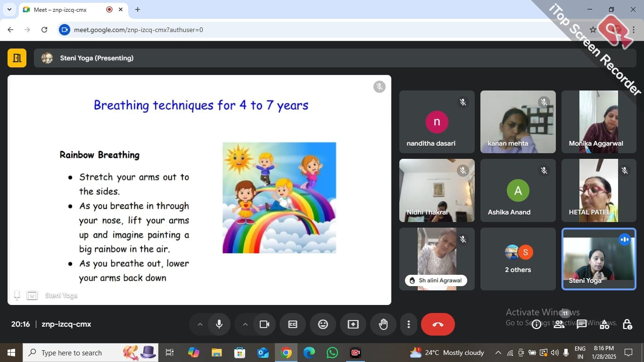Leave the call
Image resolution: width=644 pixels, height=362 pixels.
[x=438, y=324]
